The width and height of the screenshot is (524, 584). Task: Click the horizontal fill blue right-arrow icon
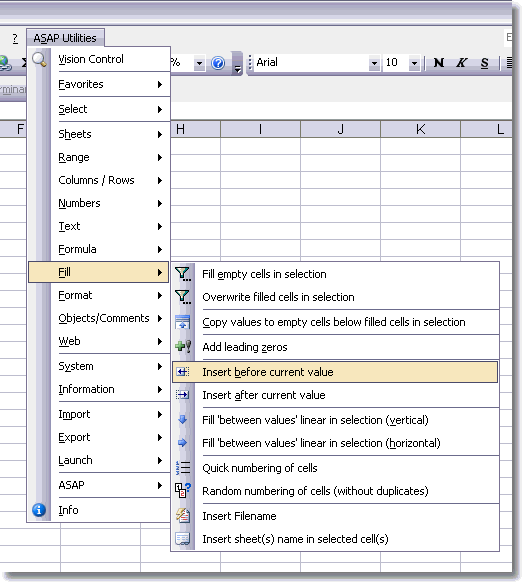click(182, 443)
